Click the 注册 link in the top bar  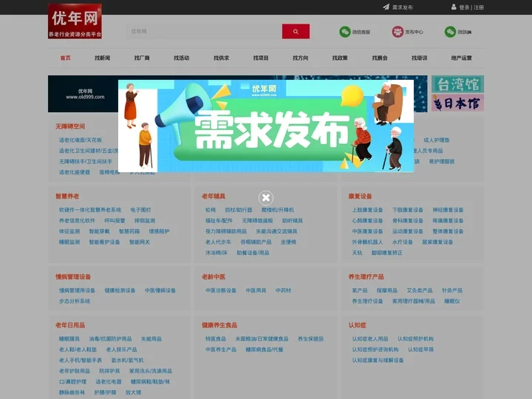479,7
